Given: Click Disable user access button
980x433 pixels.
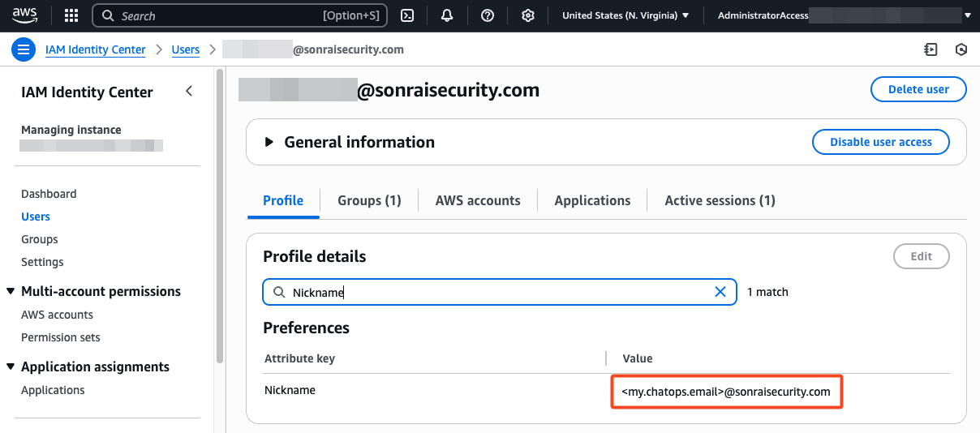Looking at the screenshot, I should pos(881,142).
